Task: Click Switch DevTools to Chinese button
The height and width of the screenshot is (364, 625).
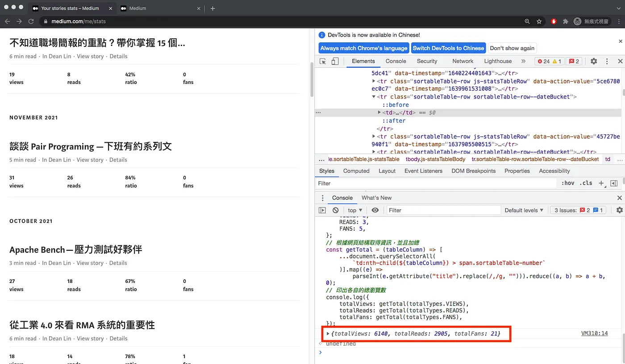Action: click(448, 48)
